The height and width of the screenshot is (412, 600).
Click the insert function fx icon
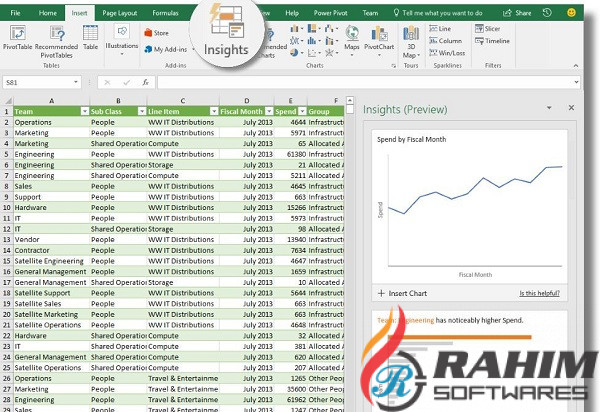[x=145, y=82]
